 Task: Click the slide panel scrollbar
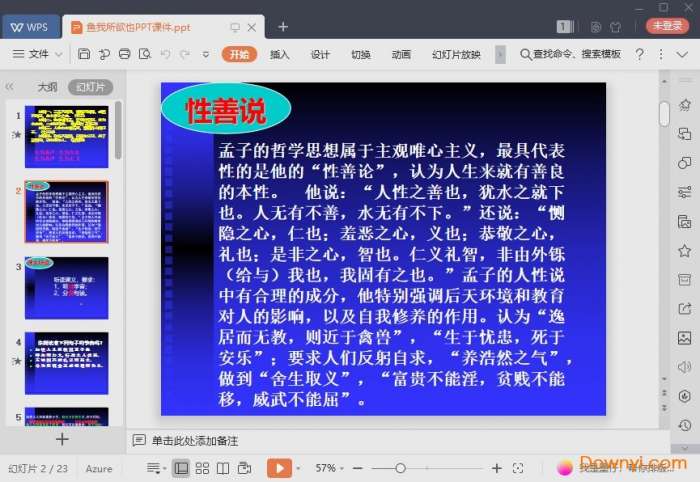(x=118, y=130)
